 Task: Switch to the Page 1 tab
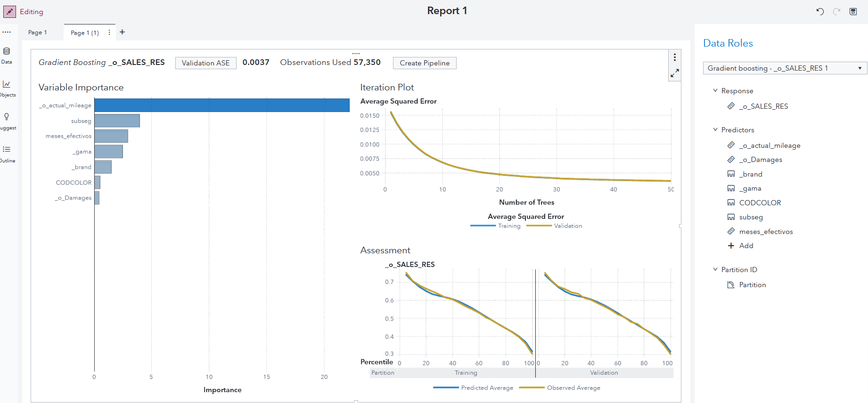point(38,32)
